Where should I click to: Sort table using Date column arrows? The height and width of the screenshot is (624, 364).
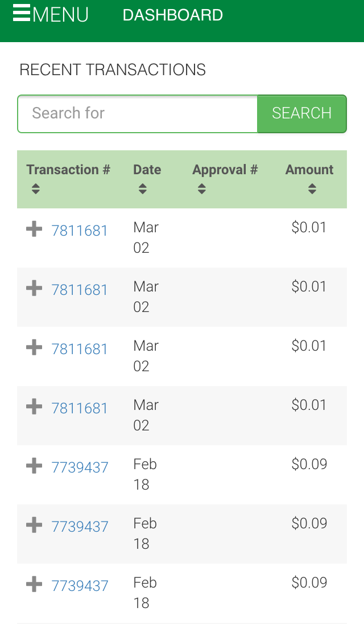(142, 189)
